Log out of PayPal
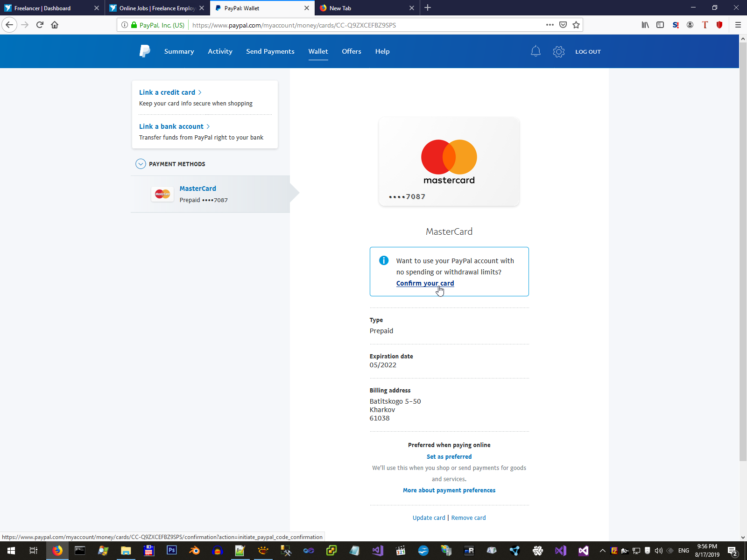The height and width of the screenshot is (560, 747). tap(588, 52)
